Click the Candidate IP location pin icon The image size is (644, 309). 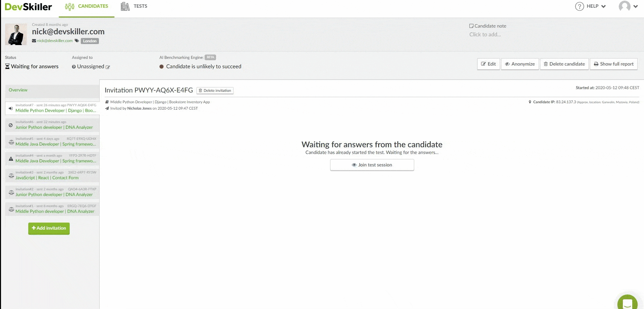[530, 102]
